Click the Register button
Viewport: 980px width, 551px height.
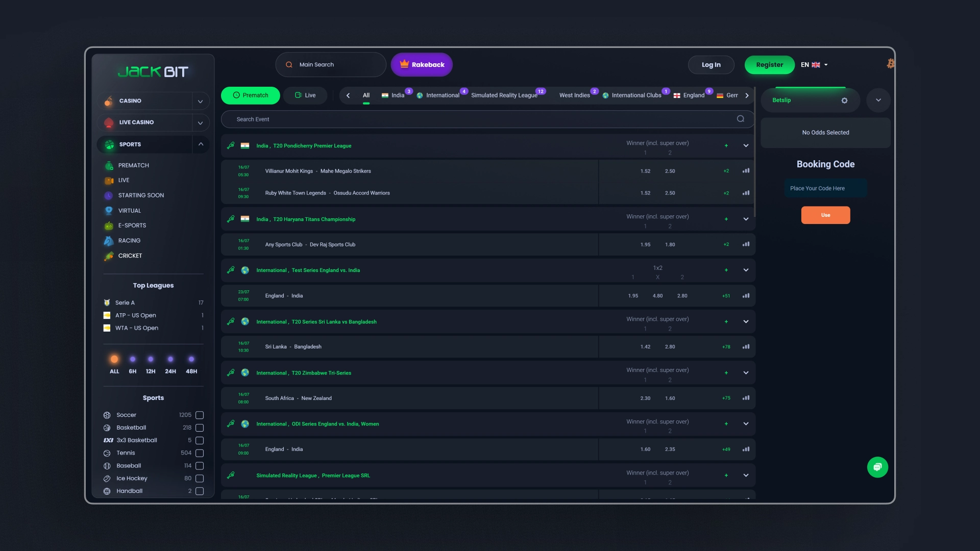769,65
